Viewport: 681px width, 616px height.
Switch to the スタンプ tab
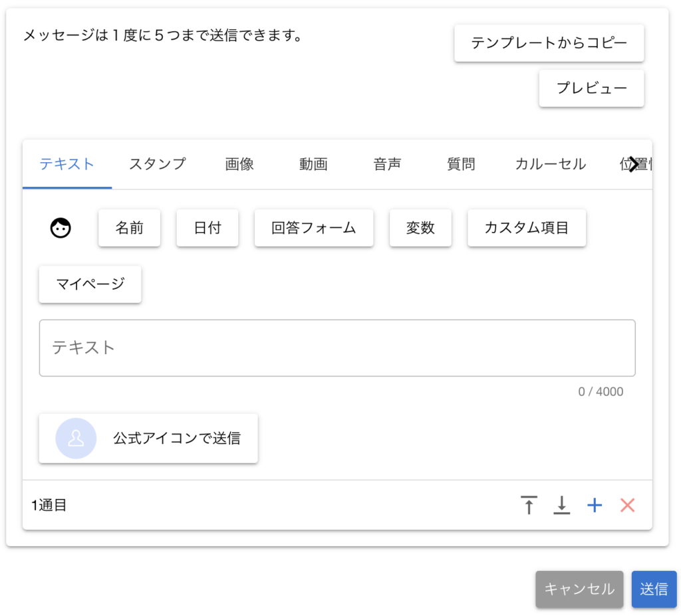pos(157,164)
